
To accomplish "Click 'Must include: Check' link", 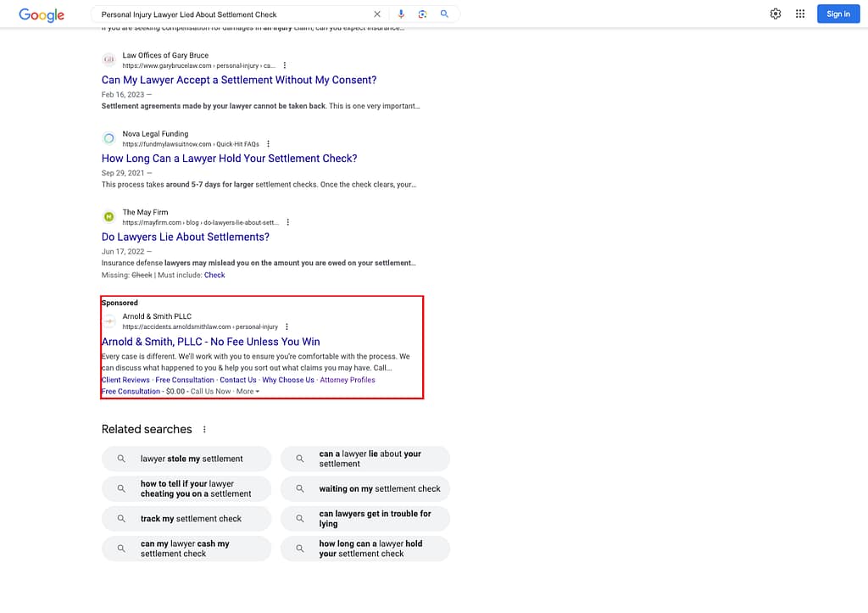I will coord(214,276).
